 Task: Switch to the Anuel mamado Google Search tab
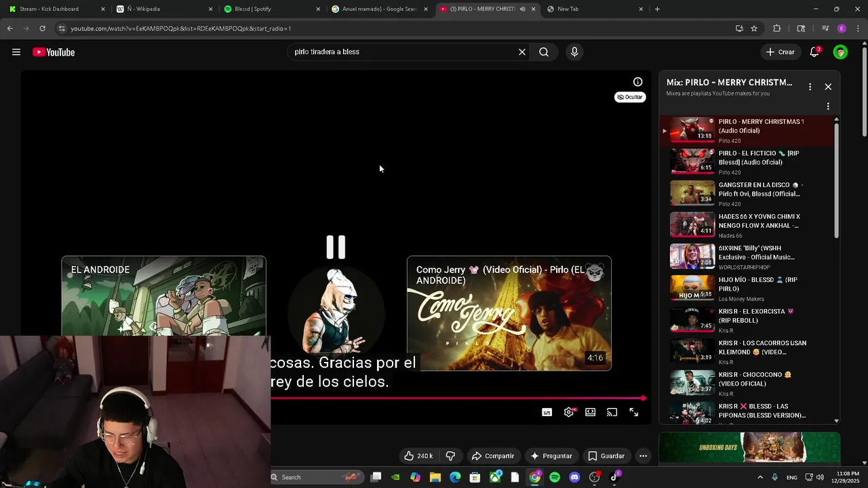[x=378, y=9]
